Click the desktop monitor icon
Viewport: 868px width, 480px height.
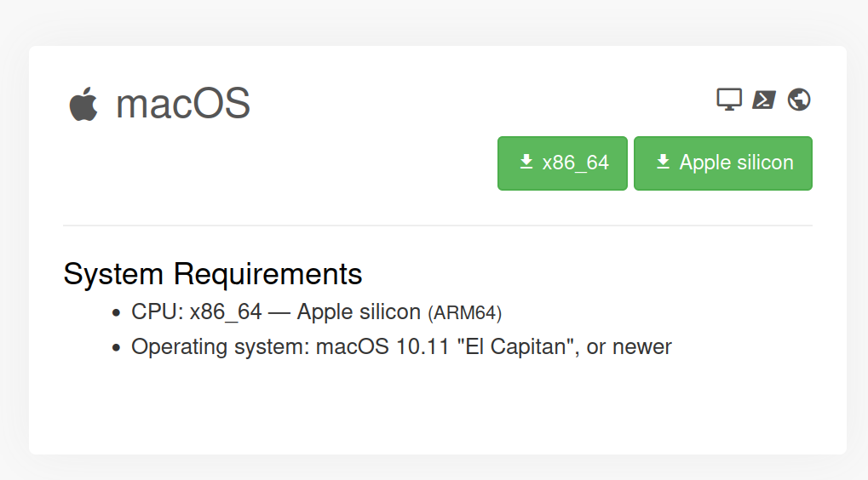(729, 100)
